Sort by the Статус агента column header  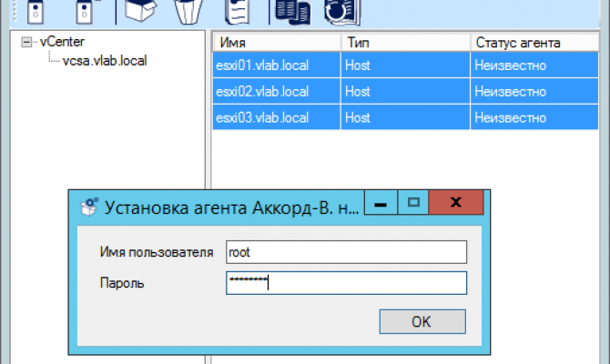tap(534, 43)
